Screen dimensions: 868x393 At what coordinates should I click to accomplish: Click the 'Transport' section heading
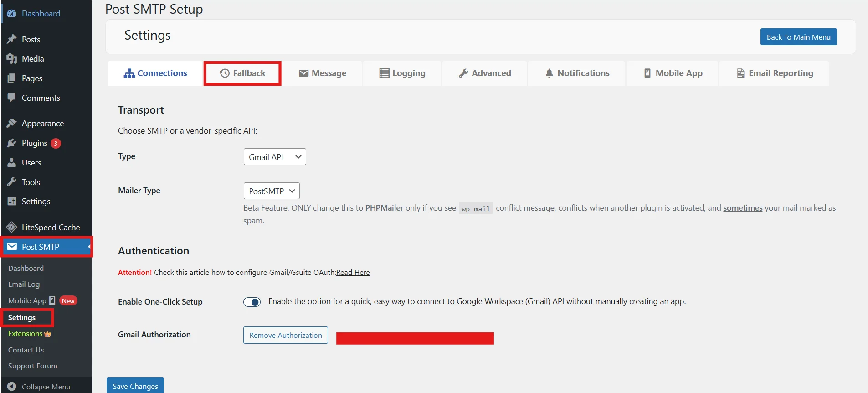(141, 110)
